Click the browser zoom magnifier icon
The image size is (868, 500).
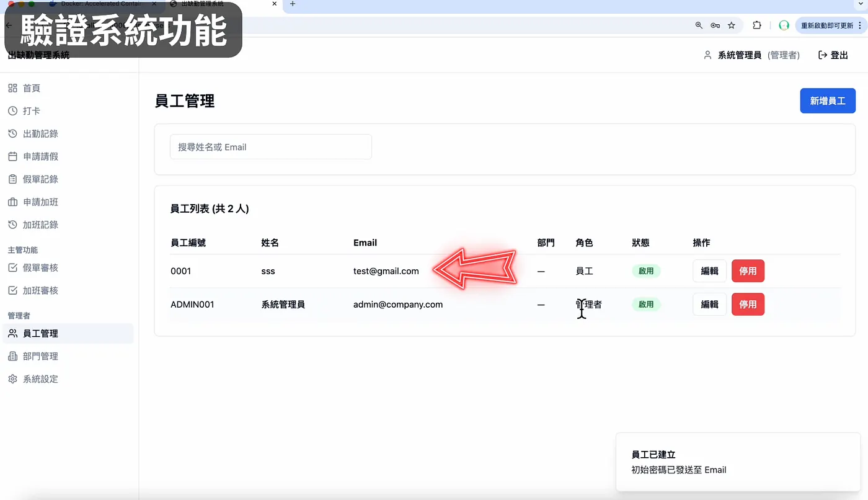click(699, 25)
